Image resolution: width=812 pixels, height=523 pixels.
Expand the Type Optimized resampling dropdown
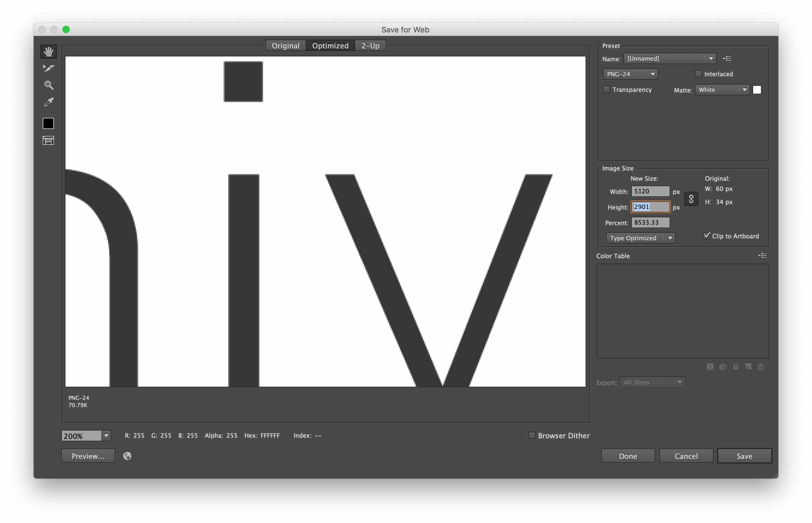pyautogui.click(x=640, y=238)
